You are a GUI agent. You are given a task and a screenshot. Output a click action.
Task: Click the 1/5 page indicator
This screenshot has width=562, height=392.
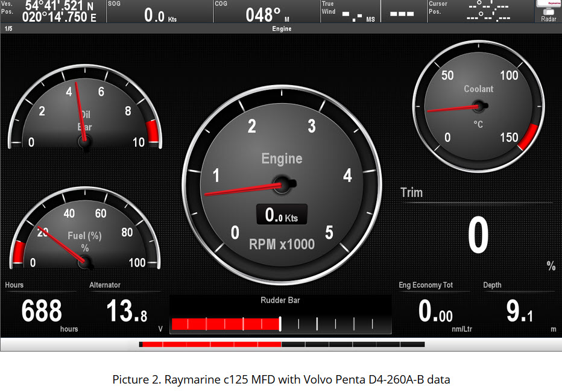pos(8,29)
